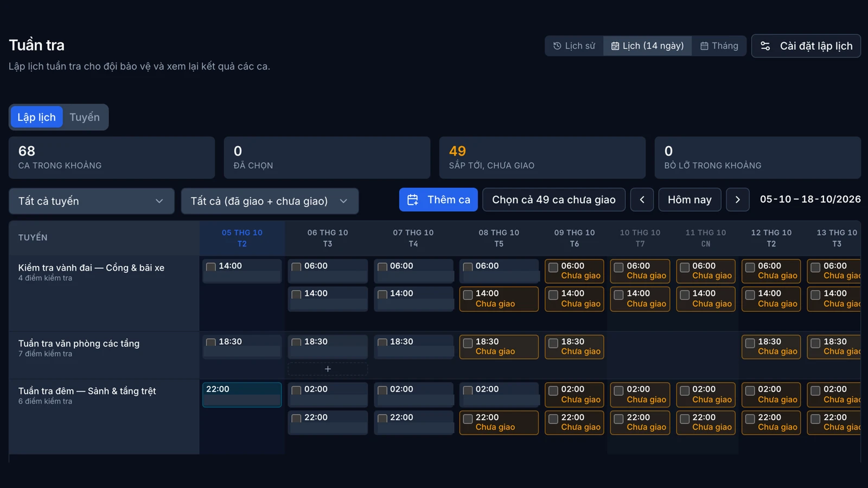Check 18:30 office shift on 05 THG 10
The image size is (868, 488).
(211, 342)
